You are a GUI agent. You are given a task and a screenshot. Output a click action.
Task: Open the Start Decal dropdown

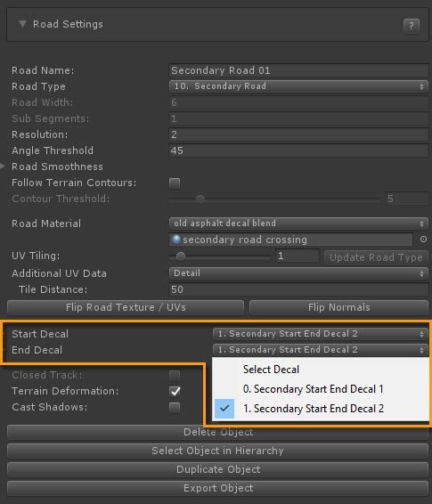click(x=320, y=334)
